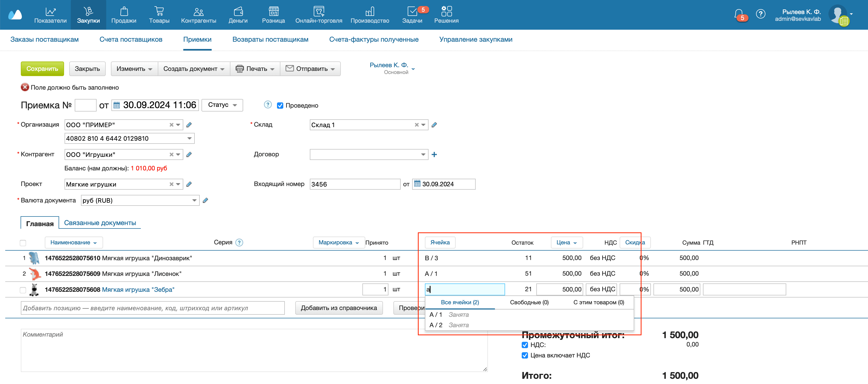Viewport: 868px width, 384px height.
Task: Toggle the НДС checkbox in the totals
Action: (x=525, y=345)
